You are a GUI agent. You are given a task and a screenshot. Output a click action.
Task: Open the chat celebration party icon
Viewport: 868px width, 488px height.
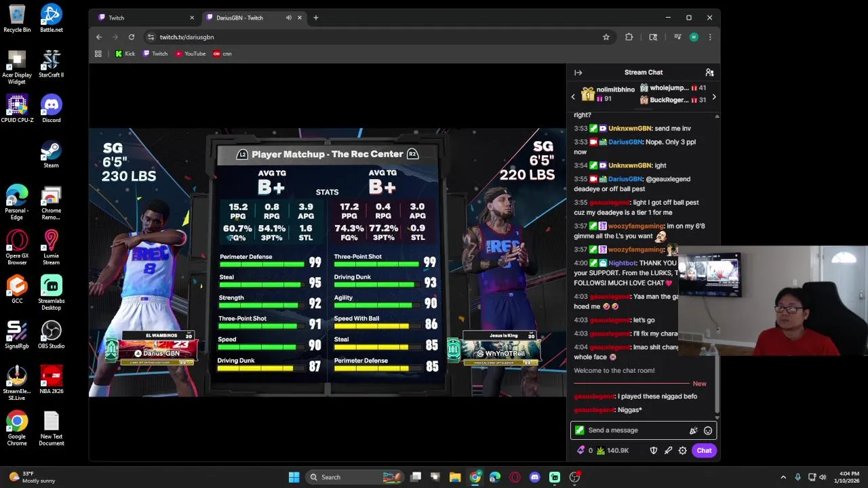(693, 430)
